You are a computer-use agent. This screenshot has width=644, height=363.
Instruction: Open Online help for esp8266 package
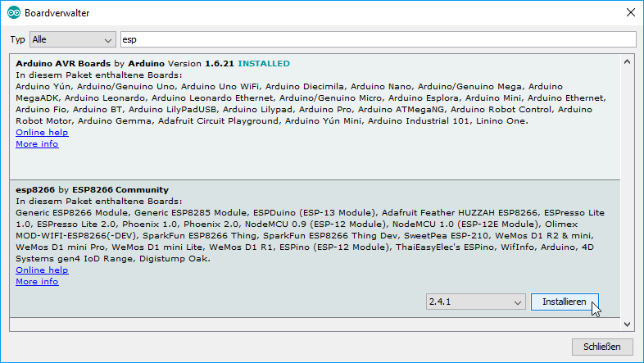point(42,270)
